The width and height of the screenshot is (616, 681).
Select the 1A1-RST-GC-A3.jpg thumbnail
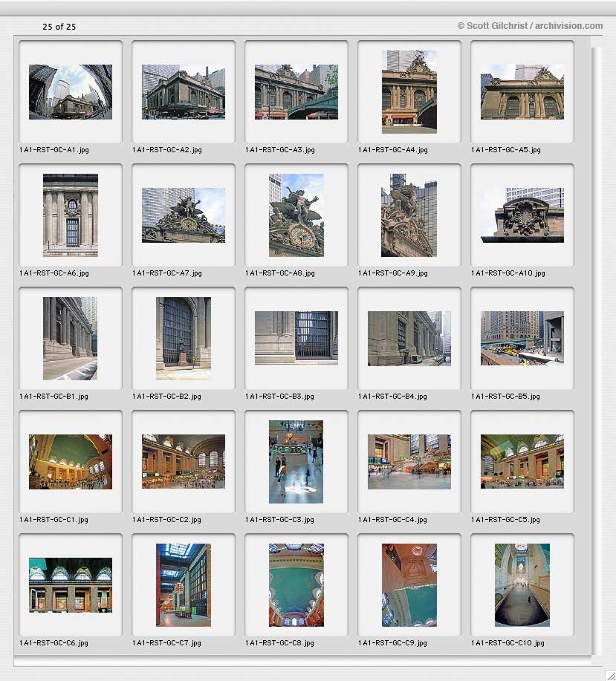pyautogui.click(x=296, y=92)
